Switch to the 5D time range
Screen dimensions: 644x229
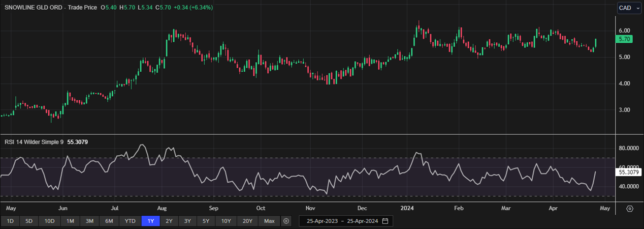coord(29,221)
